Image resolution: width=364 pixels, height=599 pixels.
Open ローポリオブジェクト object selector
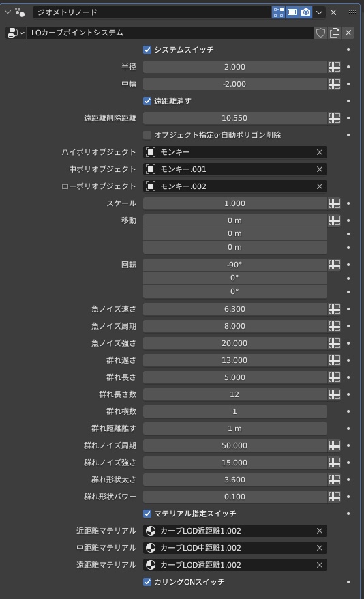[x=229, y=186]
